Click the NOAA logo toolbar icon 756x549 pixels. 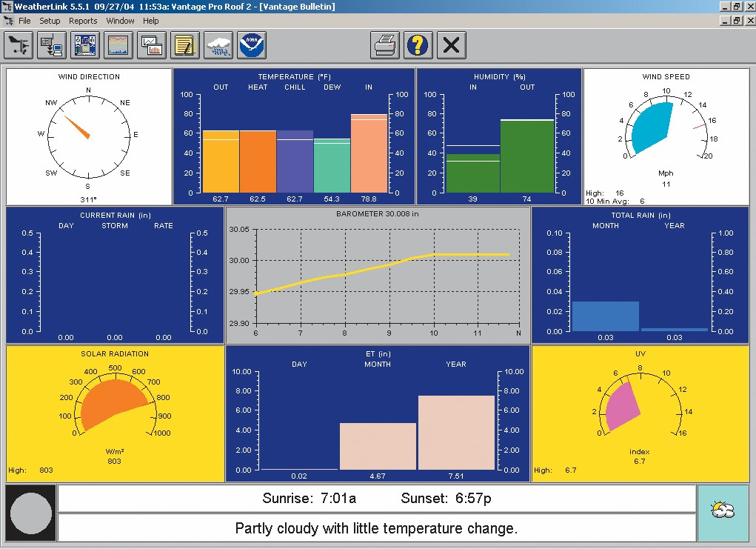click(252, 46)
